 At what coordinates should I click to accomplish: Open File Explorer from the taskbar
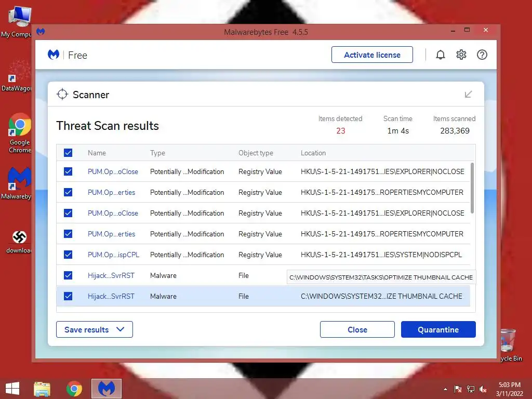[x=42, y=389]
